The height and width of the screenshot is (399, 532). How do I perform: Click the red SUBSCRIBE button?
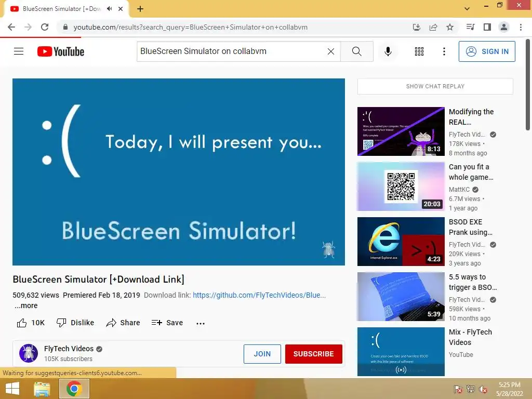coord(313,354)
